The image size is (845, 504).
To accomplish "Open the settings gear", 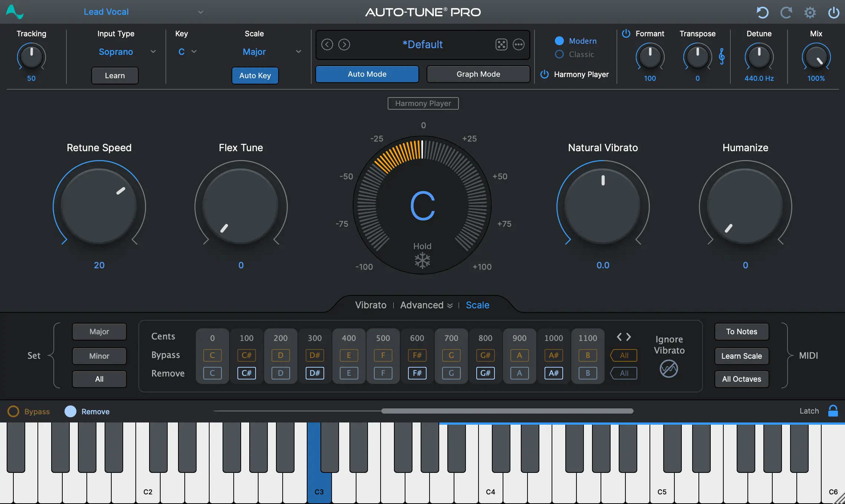I will coord(810,12).
